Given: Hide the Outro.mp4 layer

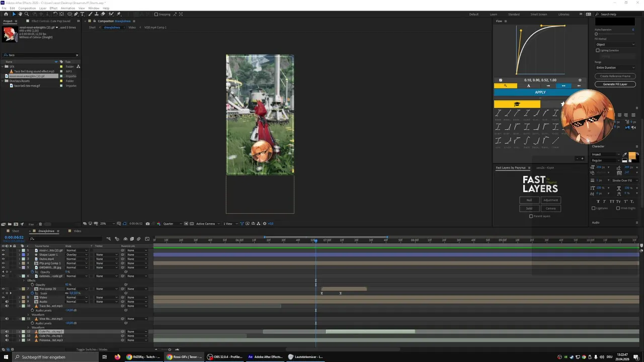Looking at the screenshot, I should (x=3, y=259).
